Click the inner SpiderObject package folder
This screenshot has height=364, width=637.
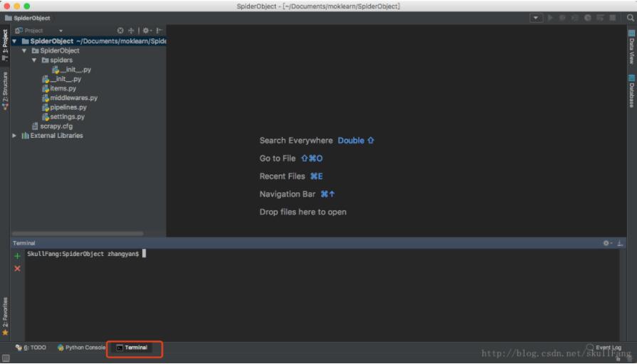point(56,50)
